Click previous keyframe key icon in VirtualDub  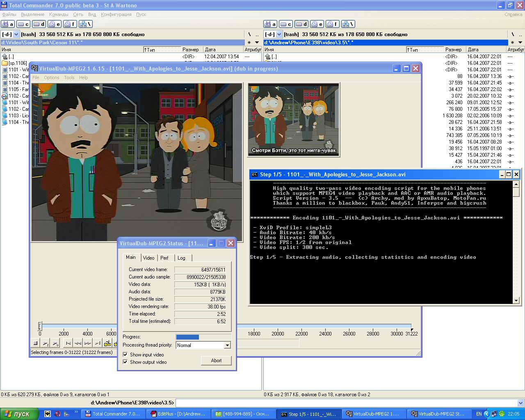pos(107,343)
